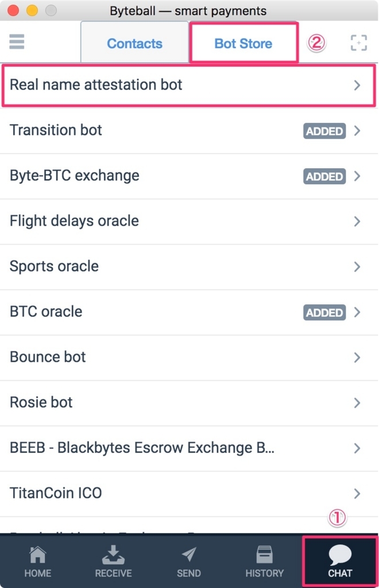The width and height of the screenshot is (379, 588).
Task: Switch to the Contacts tab
Action: [134, 43]
